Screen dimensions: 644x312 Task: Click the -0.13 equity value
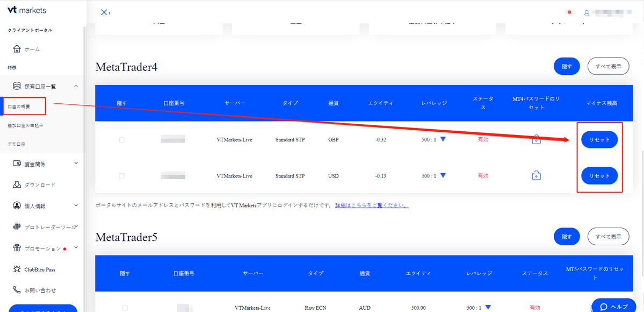coord(380,176)
